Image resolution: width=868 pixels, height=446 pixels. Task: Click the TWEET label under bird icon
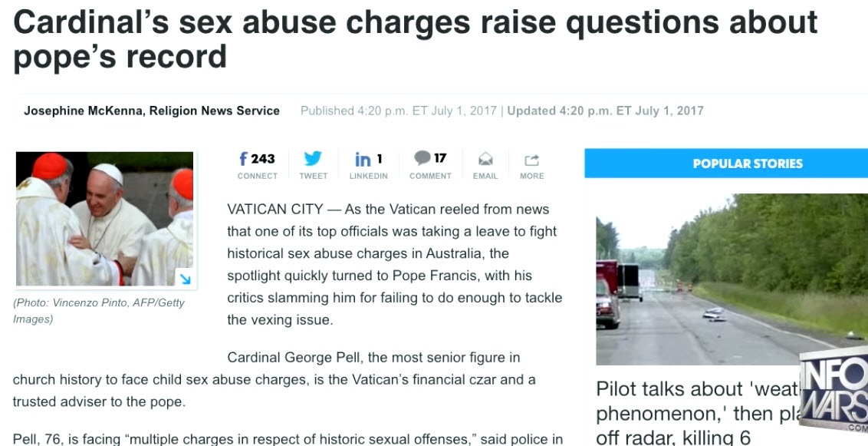[x=314, y=177]
